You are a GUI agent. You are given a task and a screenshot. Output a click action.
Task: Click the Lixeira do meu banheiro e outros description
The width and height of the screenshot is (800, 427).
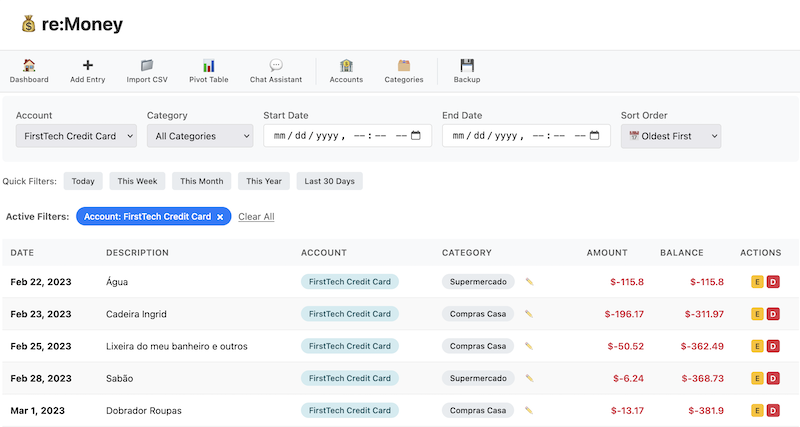point(177,346)
